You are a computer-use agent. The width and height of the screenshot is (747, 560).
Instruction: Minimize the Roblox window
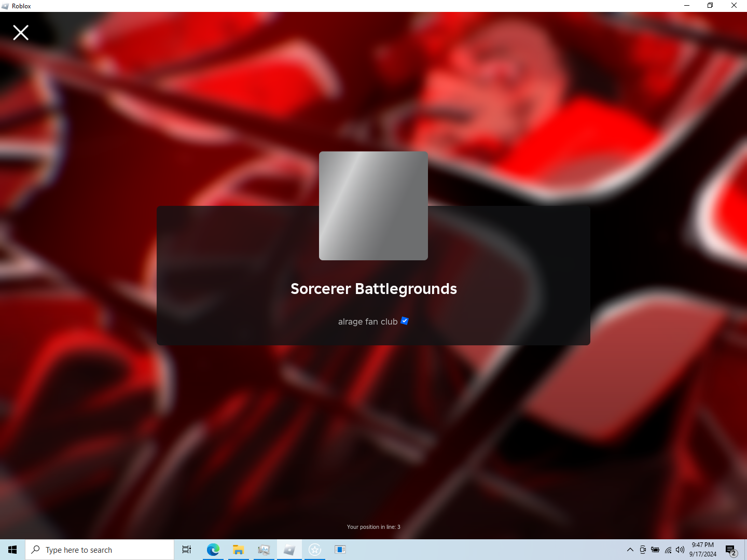687,6
